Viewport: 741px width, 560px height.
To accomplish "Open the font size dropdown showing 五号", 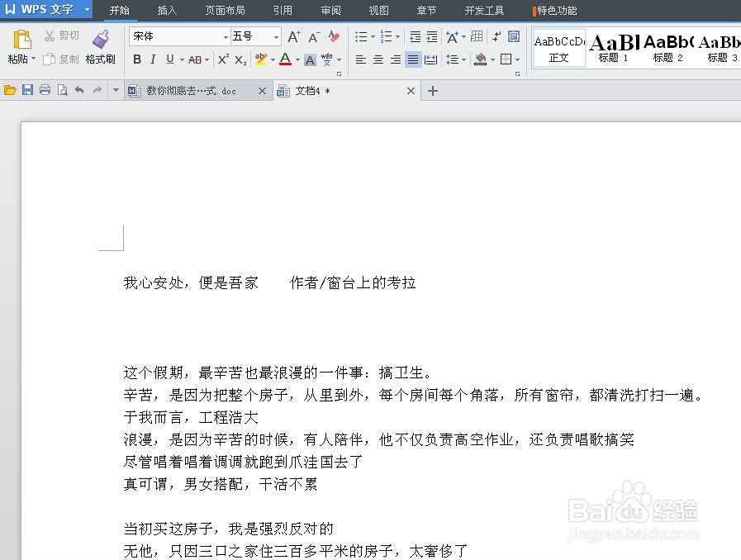I will pos(273,36).
